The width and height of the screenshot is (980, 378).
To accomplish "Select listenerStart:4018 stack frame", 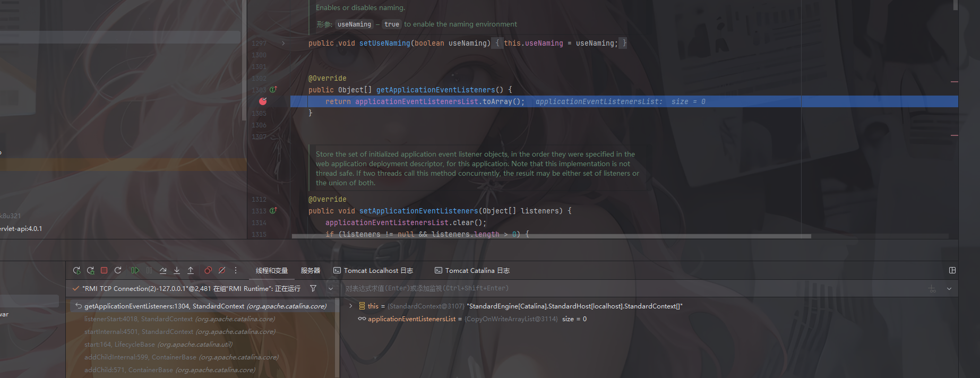I will [x=179, y=319].
